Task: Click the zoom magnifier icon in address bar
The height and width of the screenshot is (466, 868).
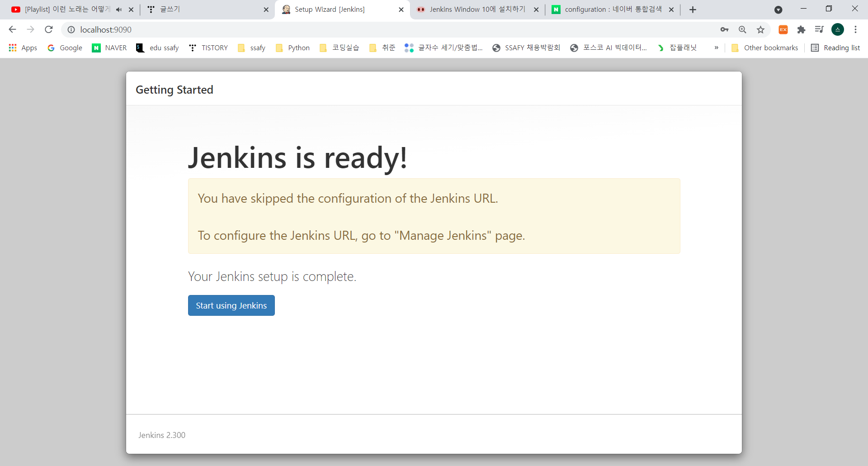Action: pos(742,29)
